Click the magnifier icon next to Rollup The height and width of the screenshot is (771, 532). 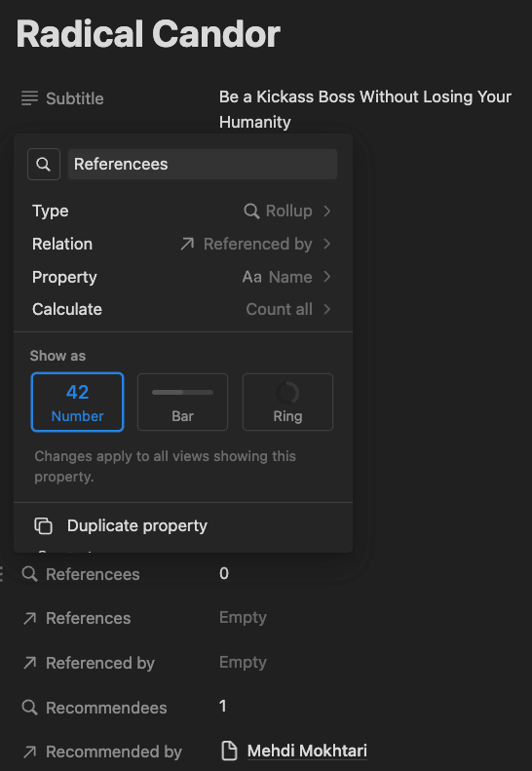point(251,212)
